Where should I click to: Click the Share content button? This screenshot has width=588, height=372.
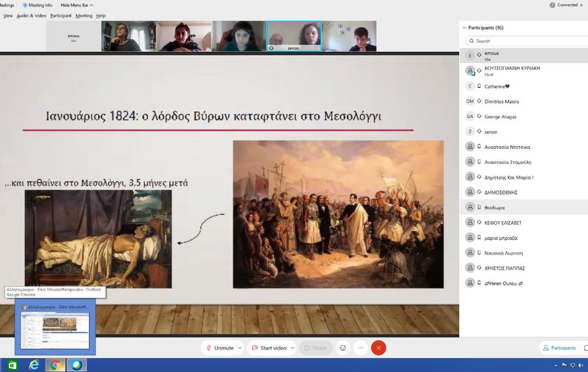315,348
